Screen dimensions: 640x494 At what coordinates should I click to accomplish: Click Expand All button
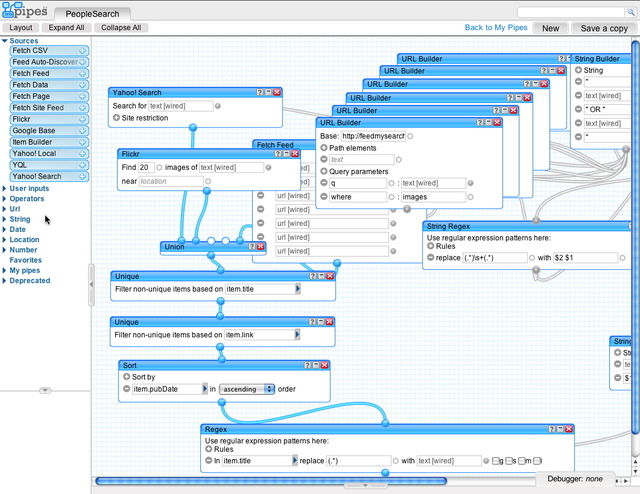pos(66,27)
